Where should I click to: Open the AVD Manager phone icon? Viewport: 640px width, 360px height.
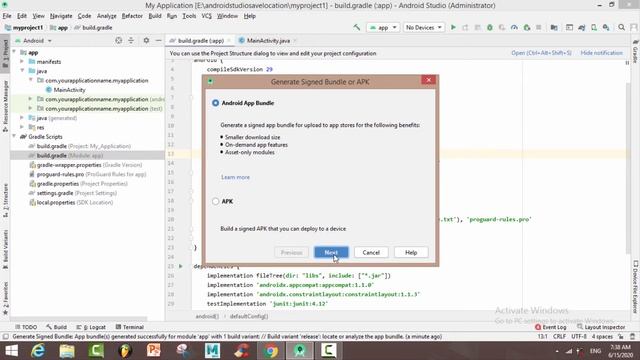pyautogui.click(x=594, y=27)
